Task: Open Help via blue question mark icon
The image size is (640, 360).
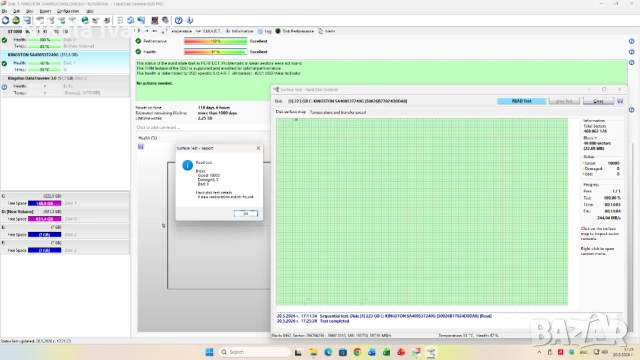Action: [x=179, y=20]
